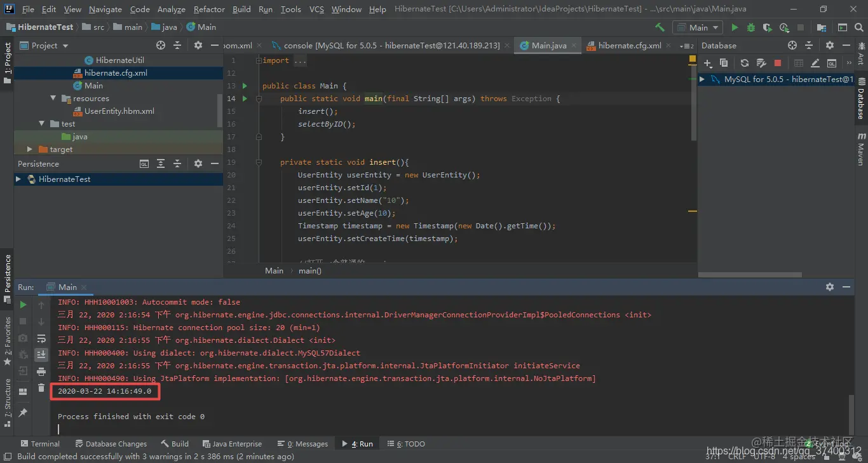868x463 pixels.
Task: Click Edit Source pencil icon in Database panel
Action: point(815,63)
